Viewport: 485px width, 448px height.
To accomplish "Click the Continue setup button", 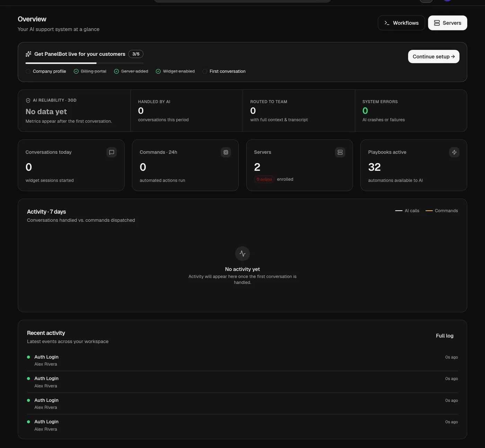I will coord(434,56).
